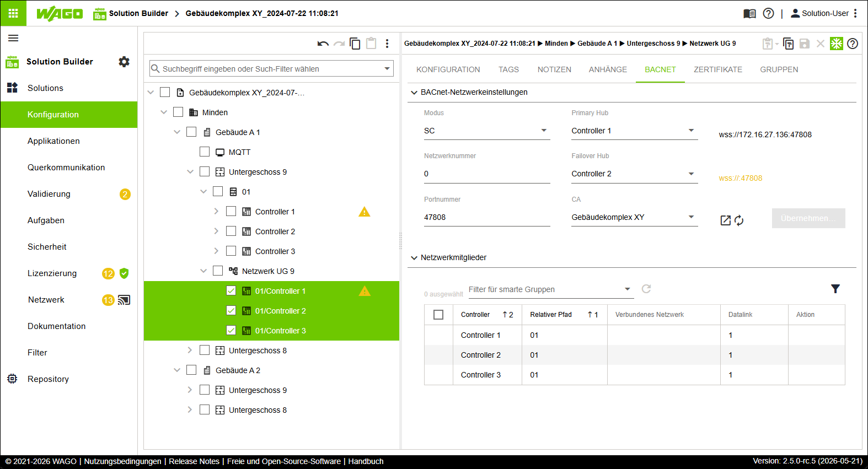Expand the Controller 3 tree node
The width and height of the screenshot is (868, 469).
point(216,251)
